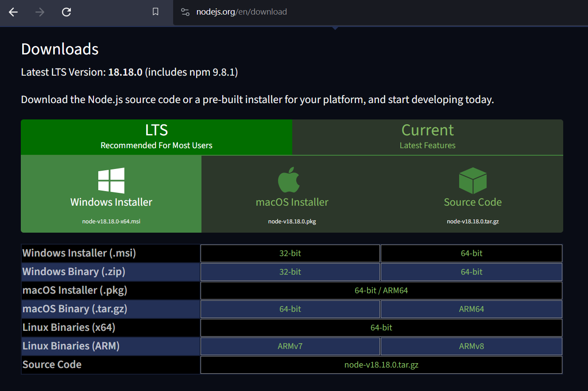Bookmark this page with the bookmark icon
This screenshot has width=588, height=391.
[x=155, y=12]
